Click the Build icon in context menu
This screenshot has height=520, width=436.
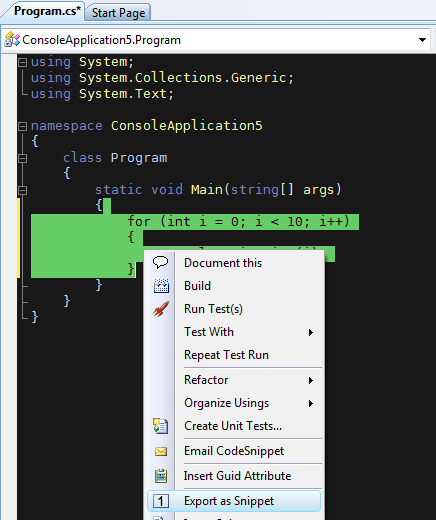pos(161,286)
